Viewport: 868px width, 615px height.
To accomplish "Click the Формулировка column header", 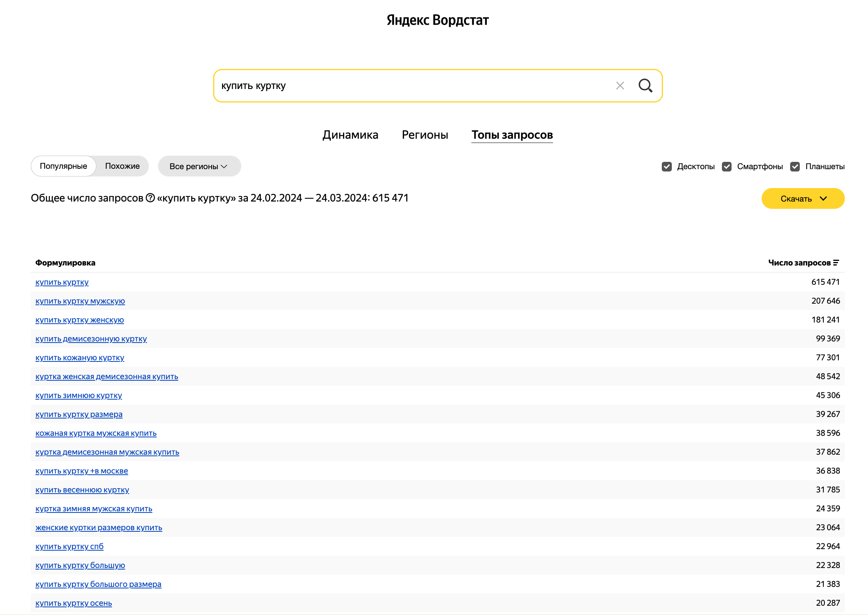I will click(65, 263).
